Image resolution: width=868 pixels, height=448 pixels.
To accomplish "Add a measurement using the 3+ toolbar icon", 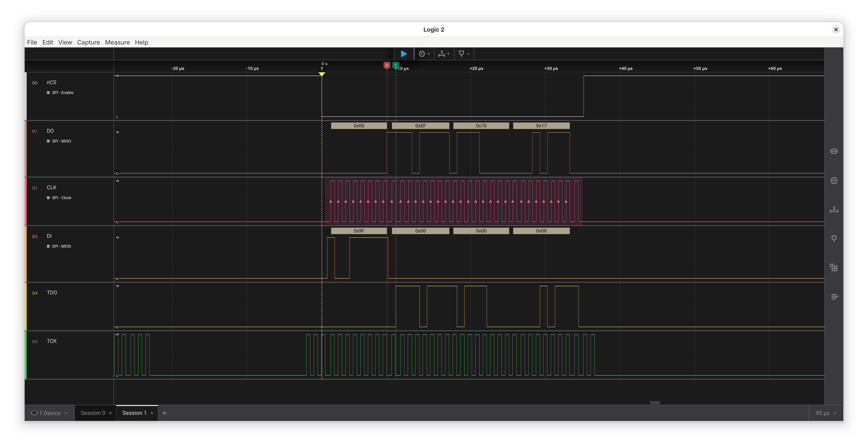I will tap(444, 54).
